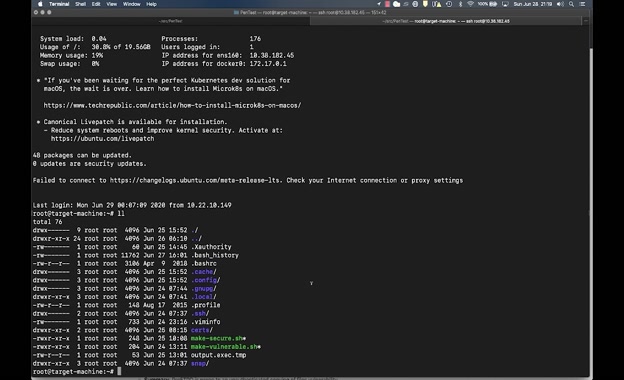Click the techrepublic microk8s article URL
This screenshot has height=380, width=624.
pyautogui.click(x=172, y=105)
